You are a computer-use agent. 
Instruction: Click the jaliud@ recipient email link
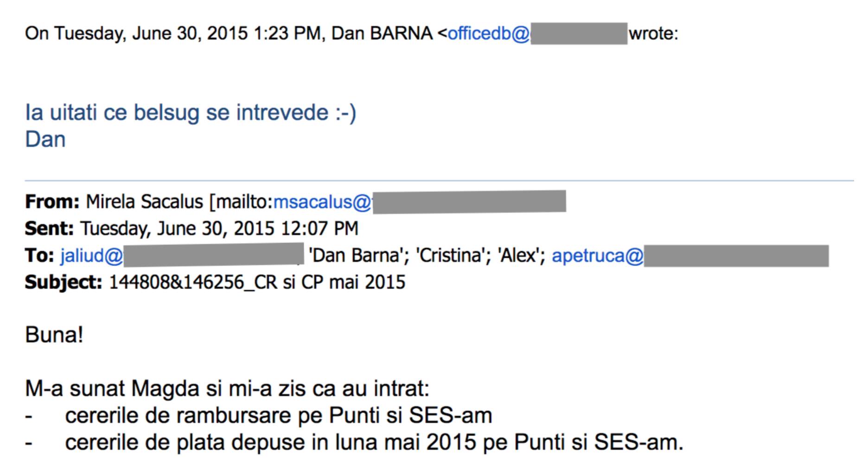[x=91, y=255]
